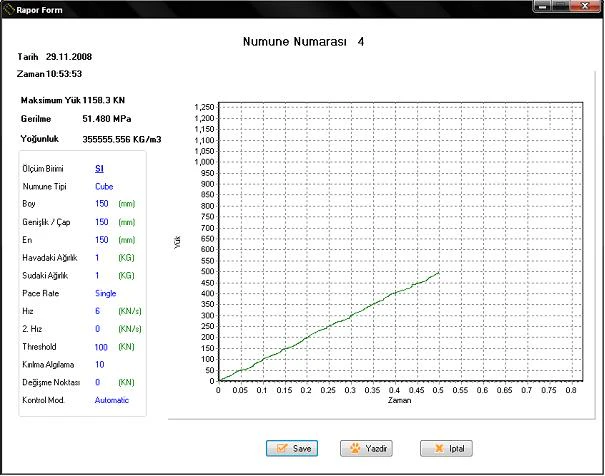Image resolution: width=605 pixels, height=476 pixels.
Task: Maximize the Rapor Form window
Action: [562, 7]
